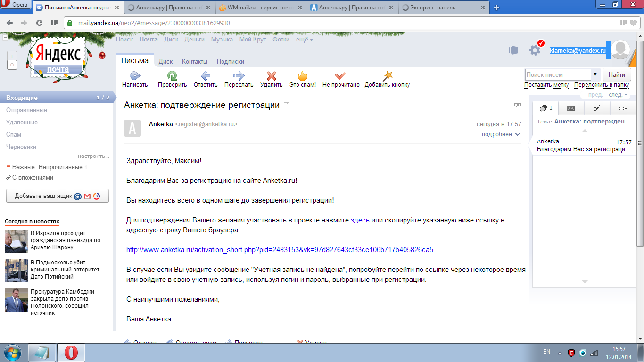This screenshot has width=644, height=362.
Task: Open Windows Start button
Action: tap(12, 353)
